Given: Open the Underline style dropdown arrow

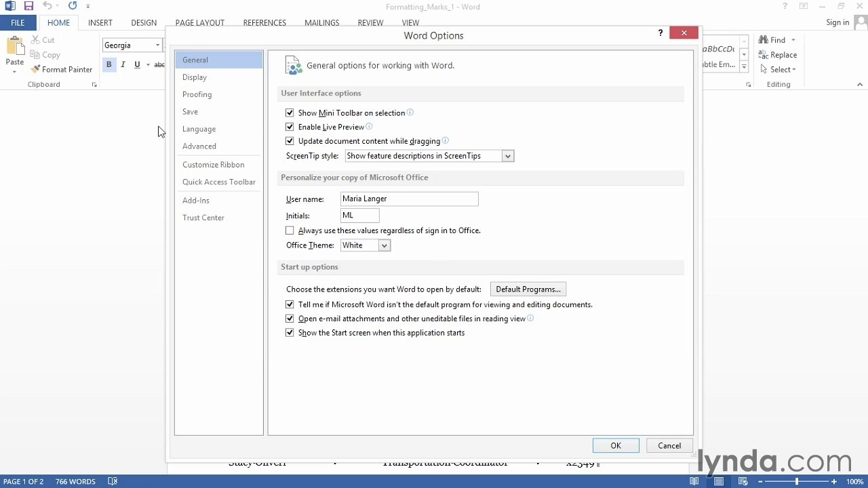Looking at the screenshot, I should click(148, 64).
